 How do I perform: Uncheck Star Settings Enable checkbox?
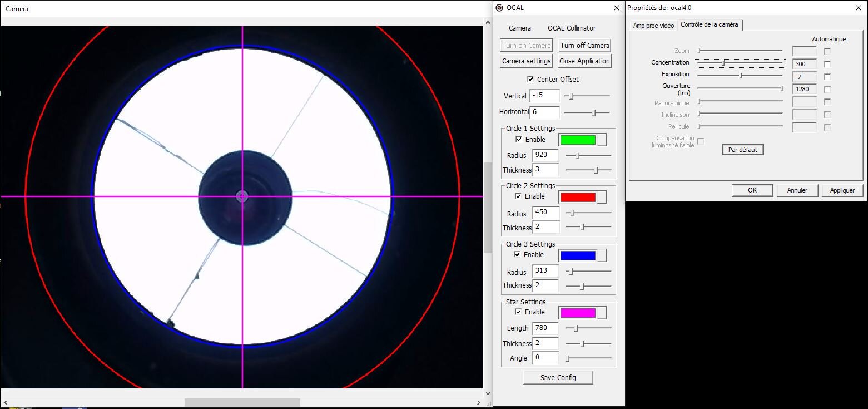519,312
